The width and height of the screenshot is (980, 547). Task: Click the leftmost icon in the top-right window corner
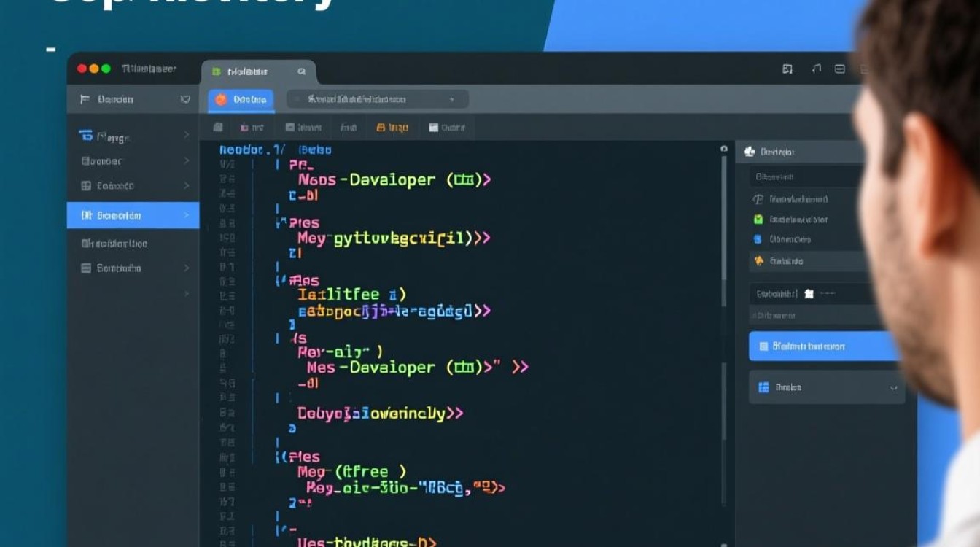tap(787, 69)
